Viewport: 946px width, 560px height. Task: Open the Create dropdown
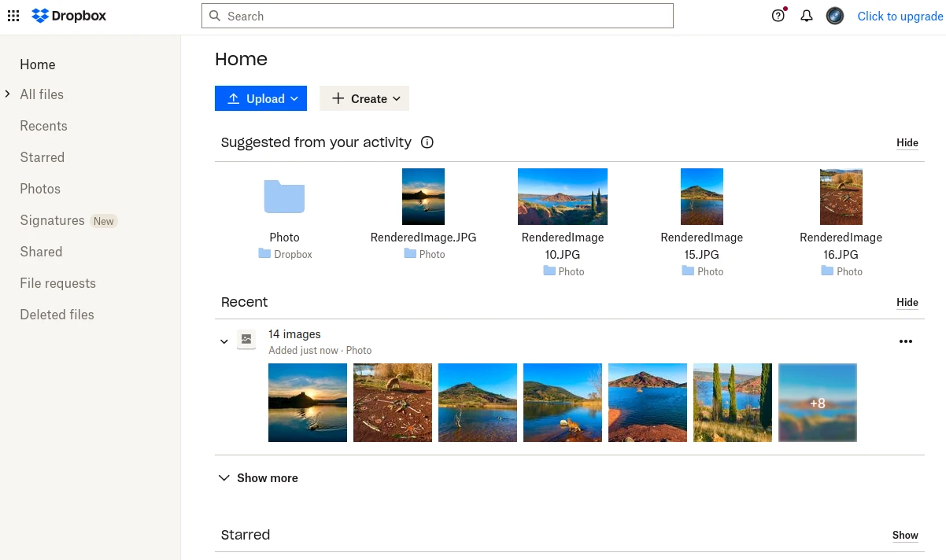click(x=364, y=98)
